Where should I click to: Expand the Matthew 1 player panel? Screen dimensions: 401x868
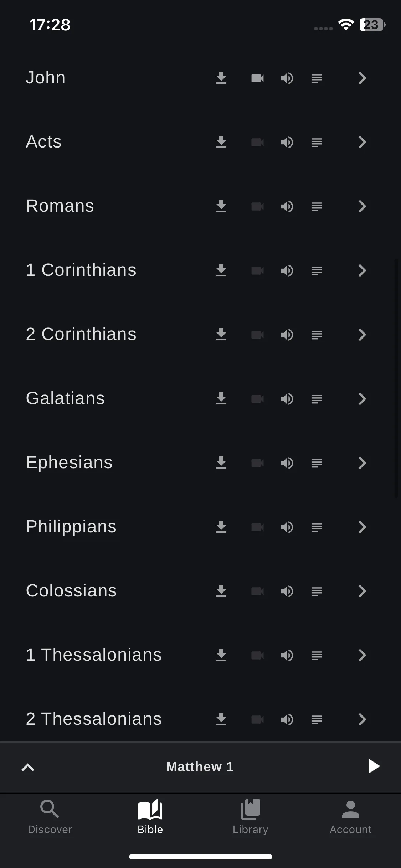28,767
